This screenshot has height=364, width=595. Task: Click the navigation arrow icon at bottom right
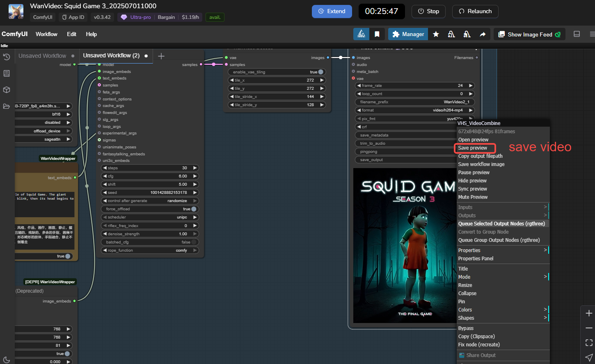point(589,357)
